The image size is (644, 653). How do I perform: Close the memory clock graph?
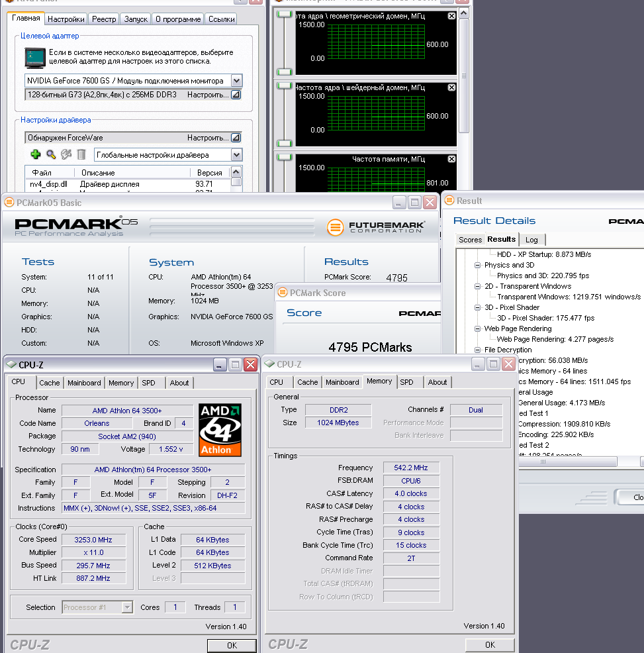coord(451,159)
